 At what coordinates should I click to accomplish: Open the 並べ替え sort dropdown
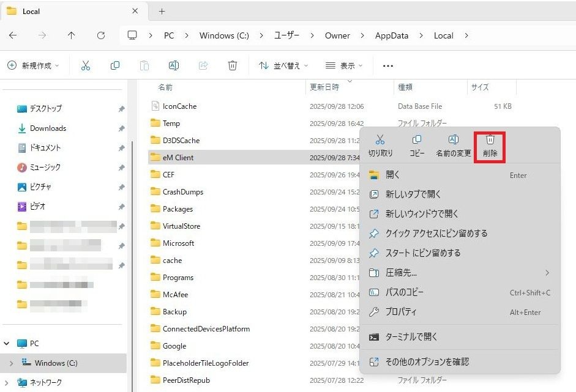point(283,65)
